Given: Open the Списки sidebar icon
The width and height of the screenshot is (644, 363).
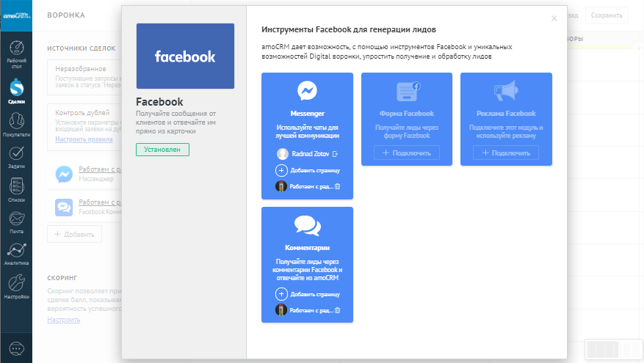Looking at the screenshot, I should tap(16, 186).
